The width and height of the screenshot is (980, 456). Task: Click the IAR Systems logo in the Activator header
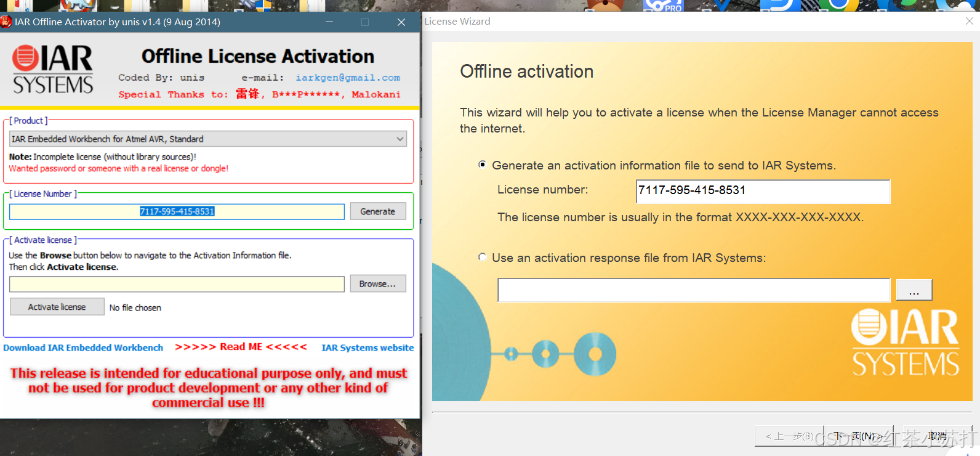click(x=53, y=69)
